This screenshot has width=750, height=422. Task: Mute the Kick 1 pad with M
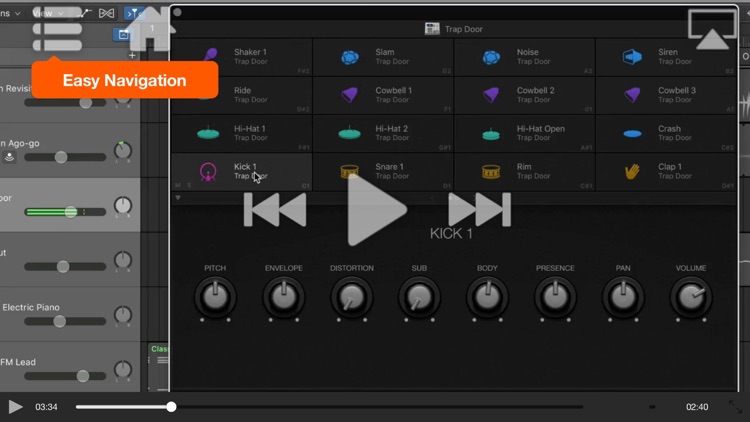(x=178, y=185)
